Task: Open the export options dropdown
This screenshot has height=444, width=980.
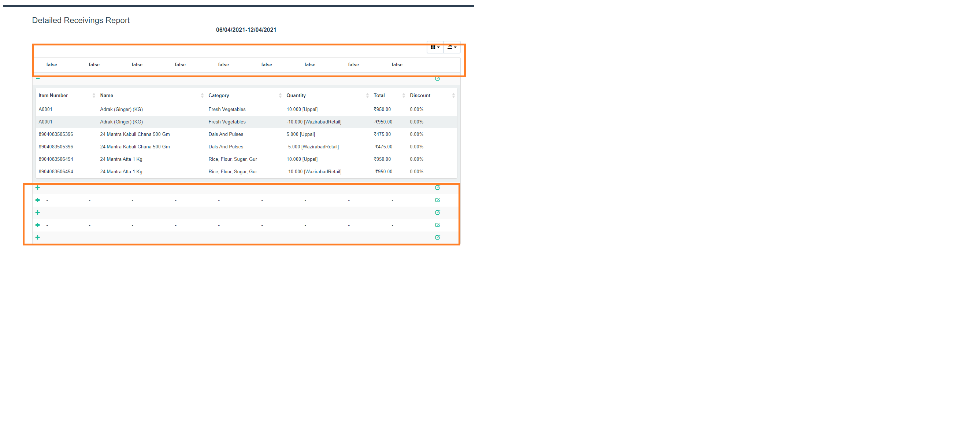Action: point(452,48)
